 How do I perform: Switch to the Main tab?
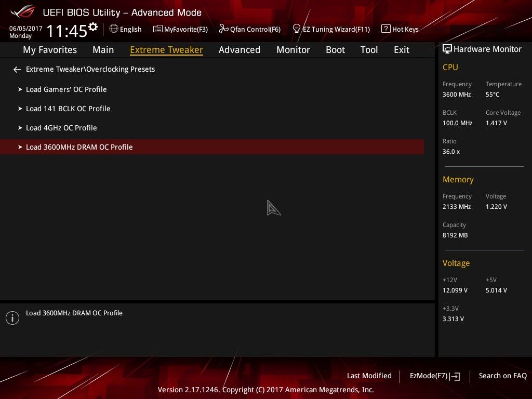pyautogui.click(x=103, y=50)
